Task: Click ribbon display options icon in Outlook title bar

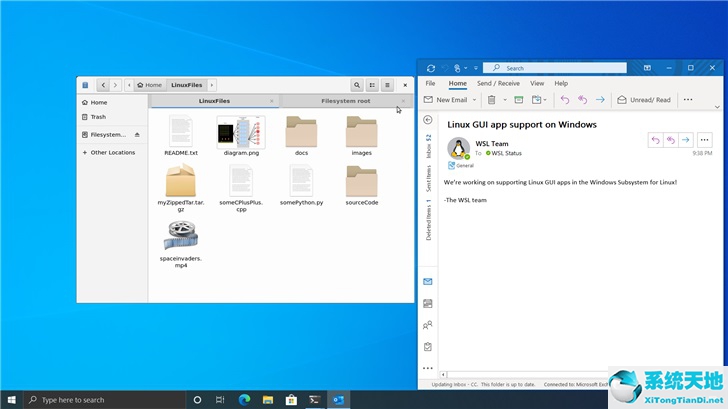Action: coord(647,68)
